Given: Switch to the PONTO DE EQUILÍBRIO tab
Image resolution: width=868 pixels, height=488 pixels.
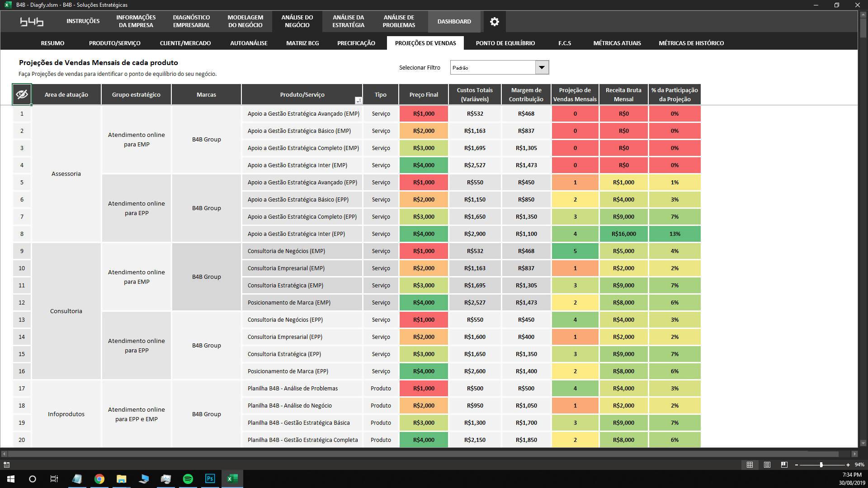Looking at the screenshot, I should (505, 43).
